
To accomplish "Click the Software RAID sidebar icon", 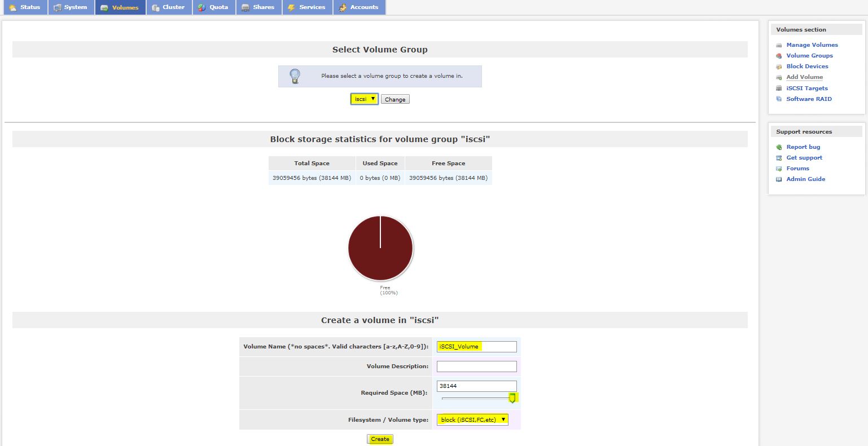I will [779, 99].
